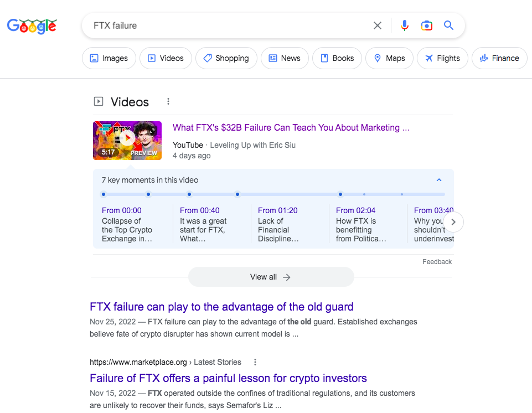Click the Feedback link below the videos
Viewport: 532px width, 413px height.
point(437,262)
